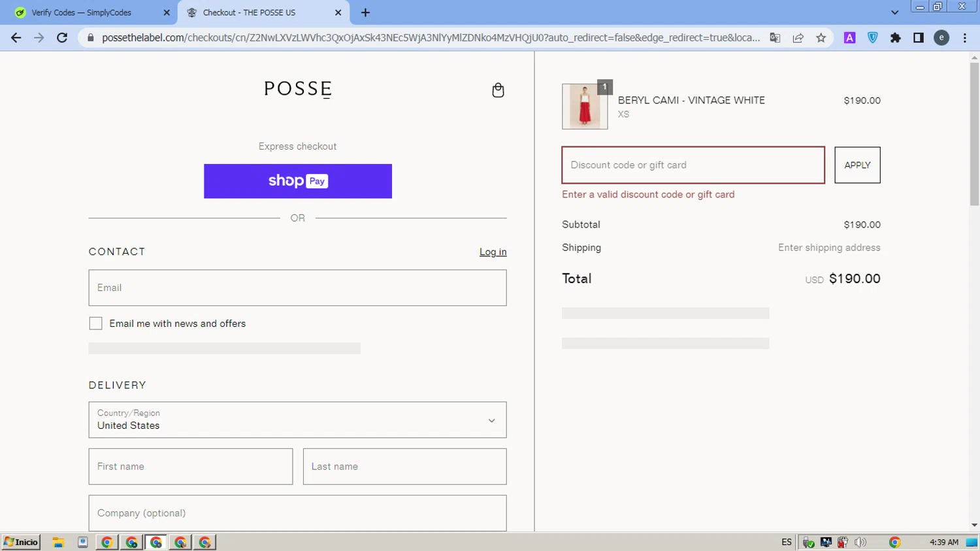The width and height of the screenshot is (980, 551).
Task: Close the Checkout POSSE tab
Action: (338, 12)
